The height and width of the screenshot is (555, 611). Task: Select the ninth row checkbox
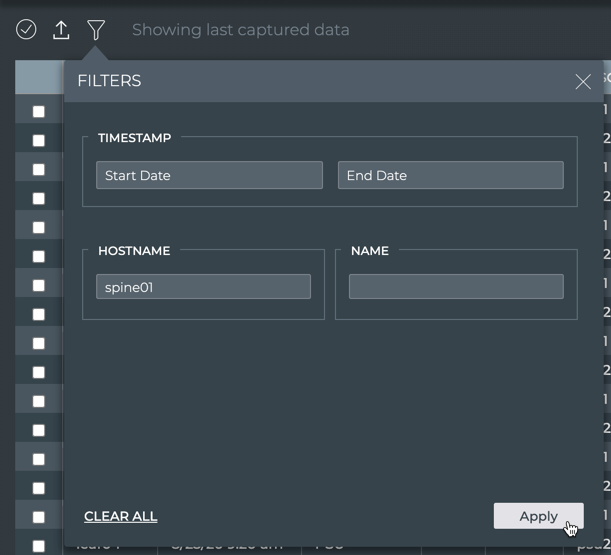[39, 344]
